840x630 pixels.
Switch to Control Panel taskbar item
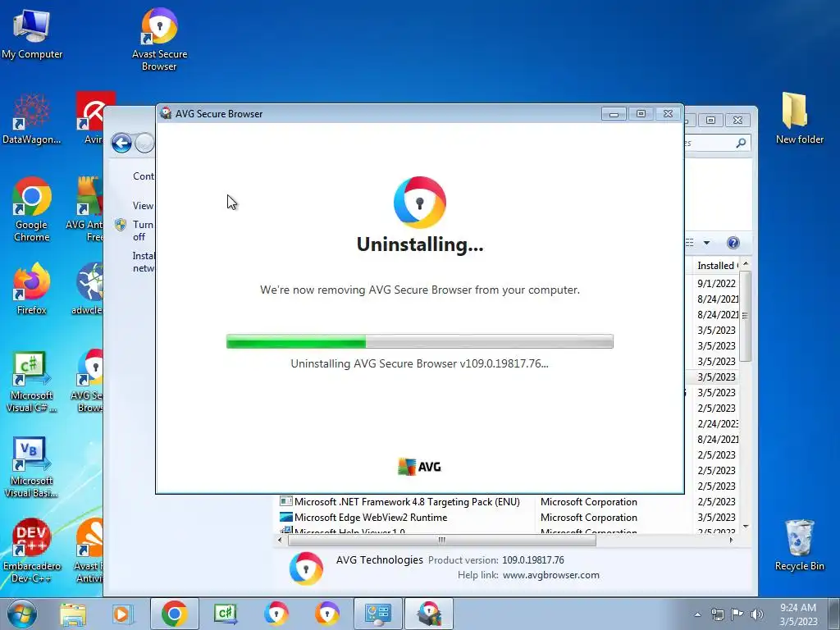pyautogui.click(x=377, y=614)
